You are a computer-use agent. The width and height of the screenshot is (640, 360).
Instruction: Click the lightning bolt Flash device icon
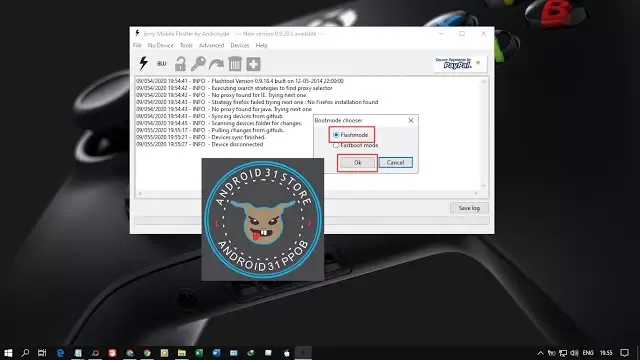point(143,63)
